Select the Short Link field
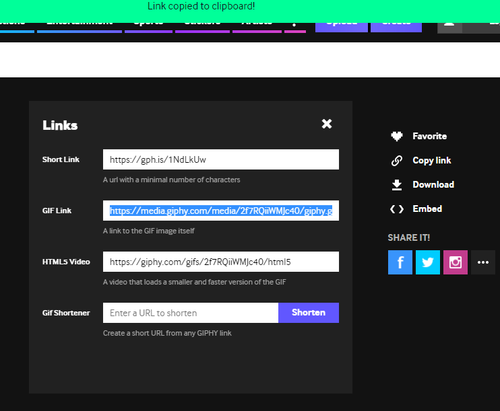Viewport: 500px width, 411px height. tap(221, 159)
